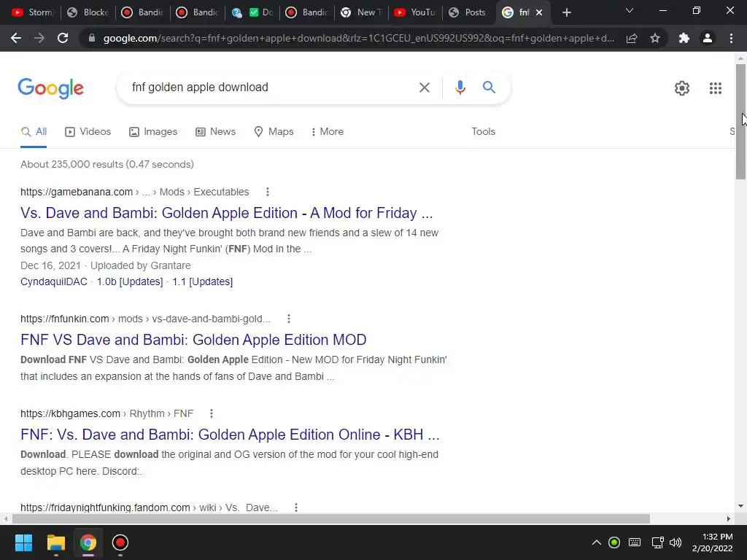747x560 pixels.
Task: Switch to the Blocked browser tab
Action: pos(88,12)
